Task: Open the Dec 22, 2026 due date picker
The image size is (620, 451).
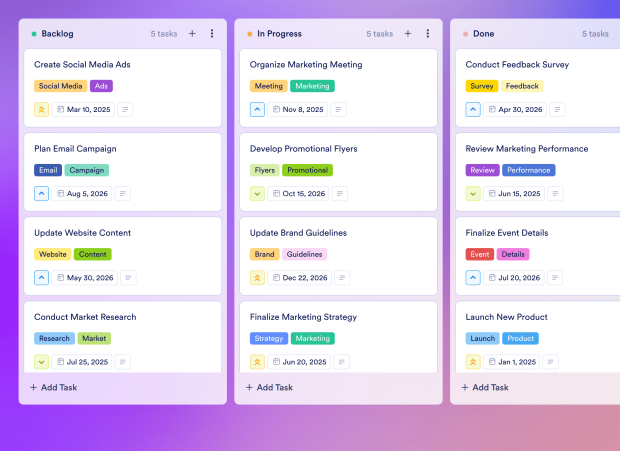Action: [300, 278]
